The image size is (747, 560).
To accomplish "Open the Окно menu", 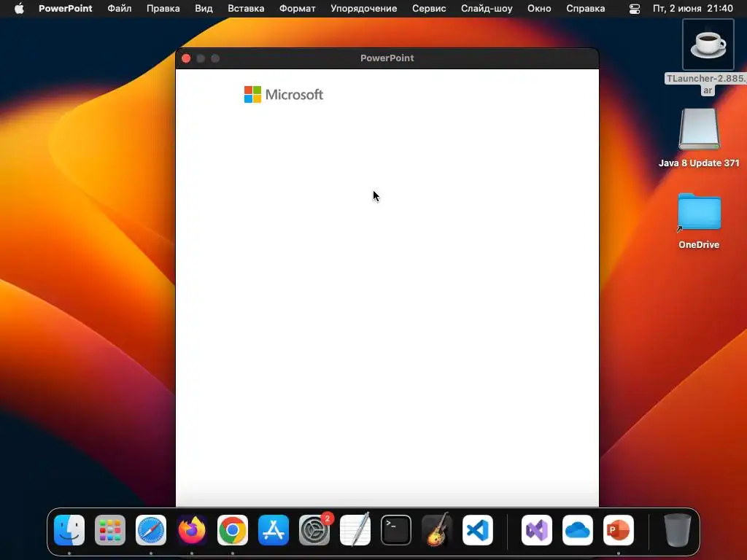I will point(539,9).
